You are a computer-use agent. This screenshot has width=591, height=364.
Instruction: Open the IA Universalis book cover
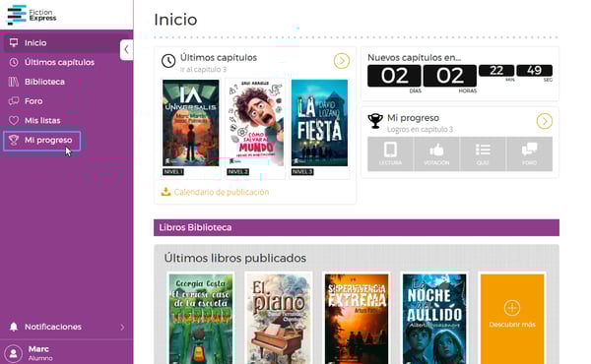pos(191,123)
